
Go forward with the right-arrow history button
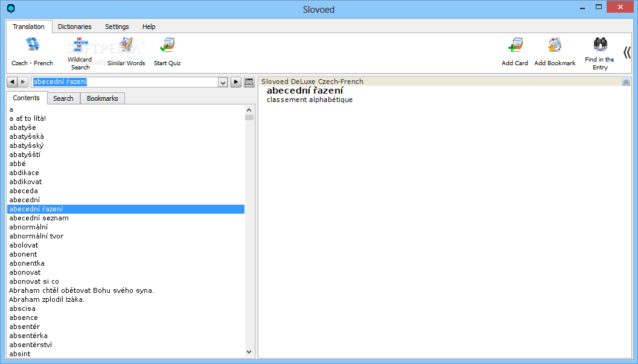click(23, 81)
